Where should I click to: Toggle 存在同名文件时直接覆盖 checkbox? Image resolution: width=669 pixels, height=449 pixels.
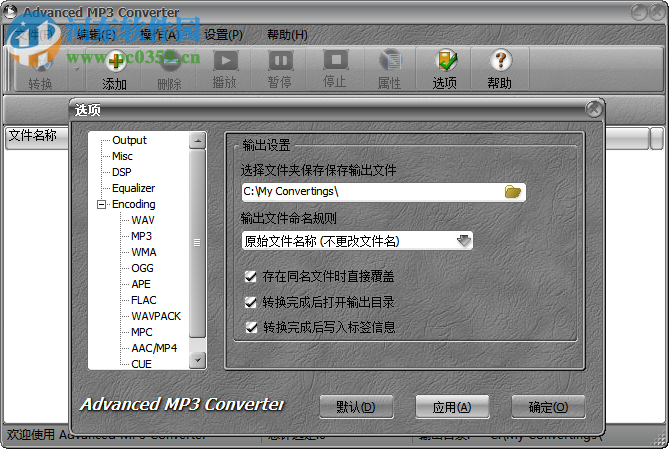[x=251, y=277]
